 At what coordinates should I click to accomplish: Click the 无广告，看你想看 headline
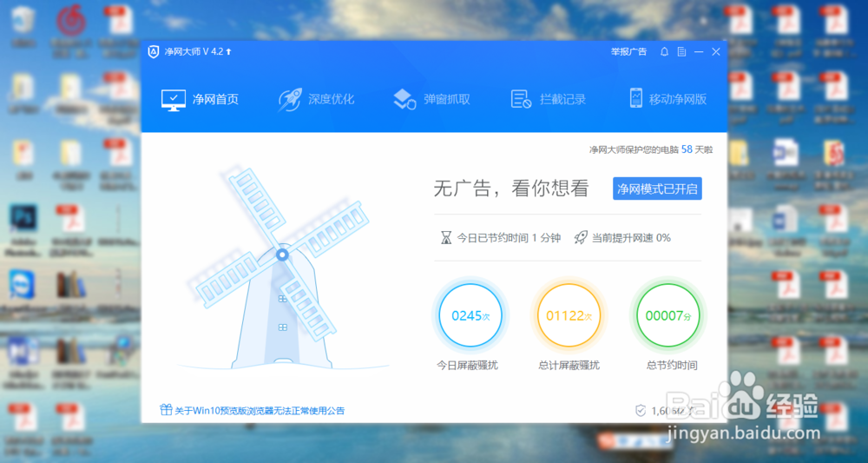(510, 189)
